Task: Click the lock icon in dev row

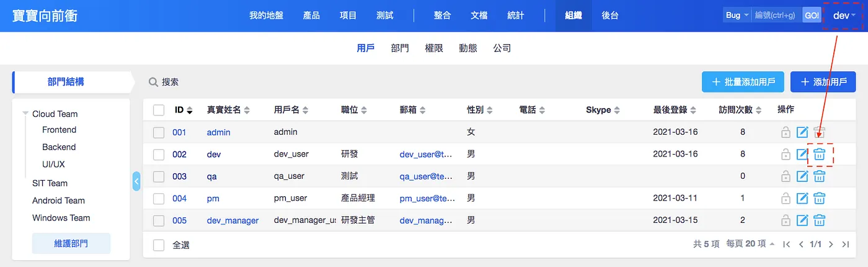Action: 786,154
